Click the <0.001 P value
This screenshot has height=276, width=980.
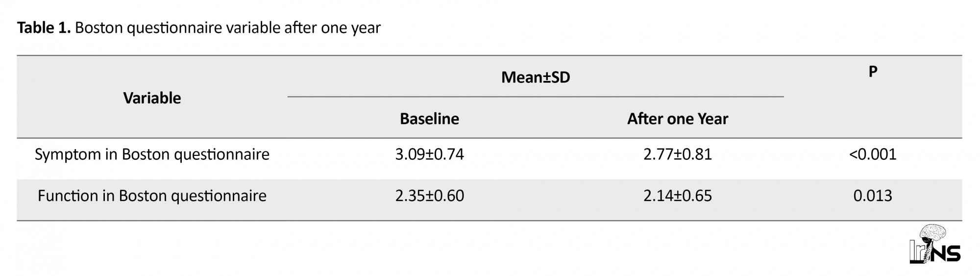[873, 155]
